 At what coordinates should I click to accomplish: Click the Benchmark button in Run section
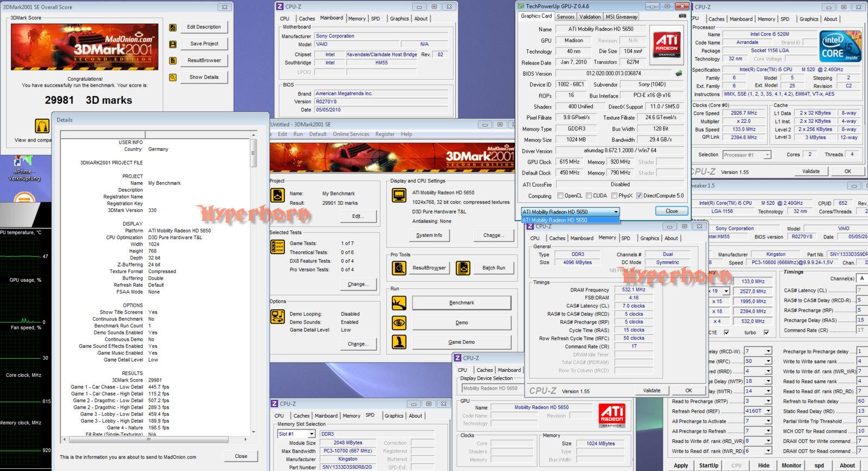pos(462,303)
